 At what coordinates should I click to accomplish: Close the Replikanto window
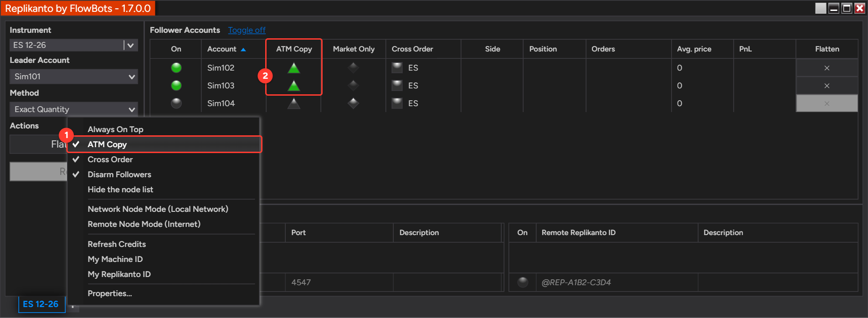pyautogui.click(x=859, y=8)
